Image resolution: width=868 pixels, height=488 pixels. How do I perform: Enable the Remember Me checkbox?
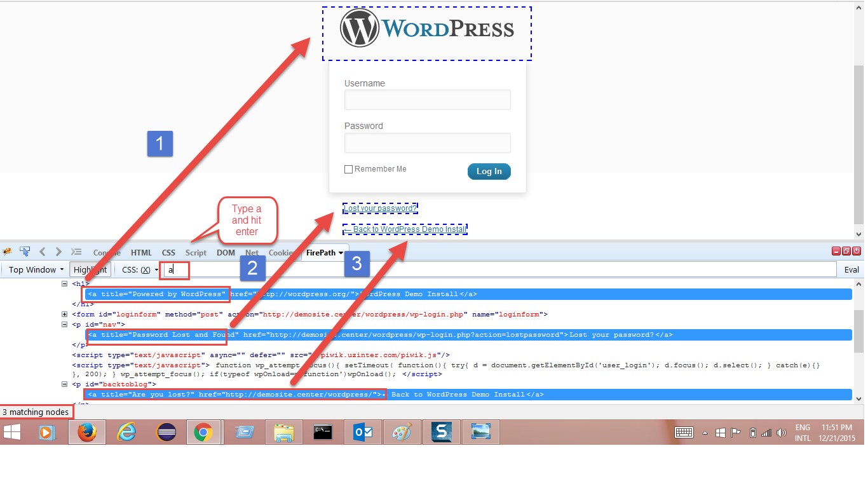(x=348, y=168)
